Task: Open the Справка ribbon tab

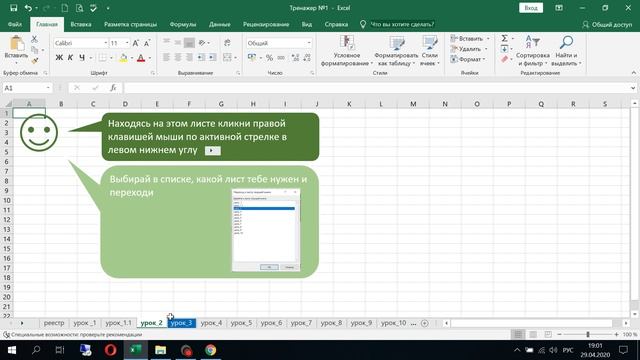Action: (x=336, y=24)
